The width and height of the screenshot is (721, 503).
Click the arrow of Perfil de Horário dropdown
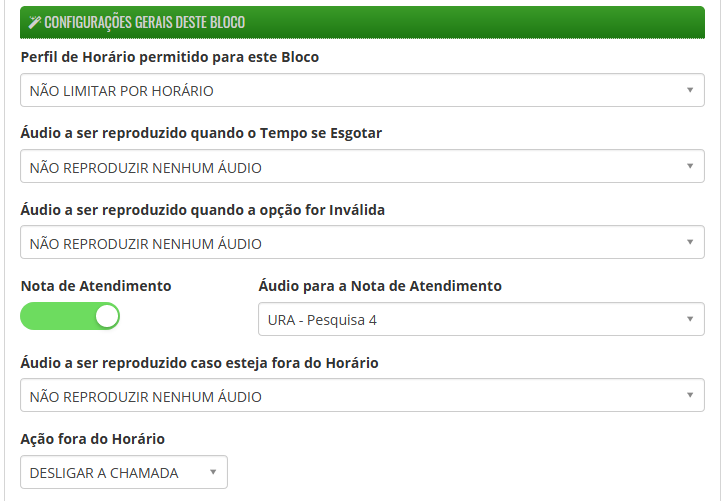[x=689, y=90]
